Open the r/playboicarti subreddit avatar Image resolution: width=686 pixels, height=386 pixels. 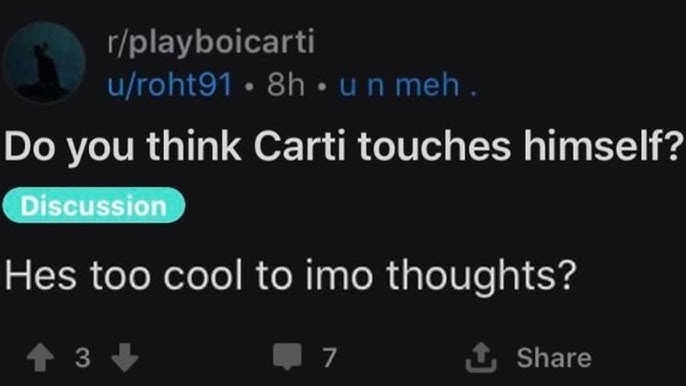(45, 63)
